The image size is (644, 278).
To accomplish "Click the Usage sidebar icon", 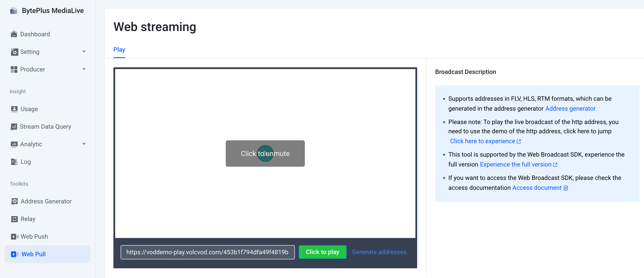I will 14,109.
